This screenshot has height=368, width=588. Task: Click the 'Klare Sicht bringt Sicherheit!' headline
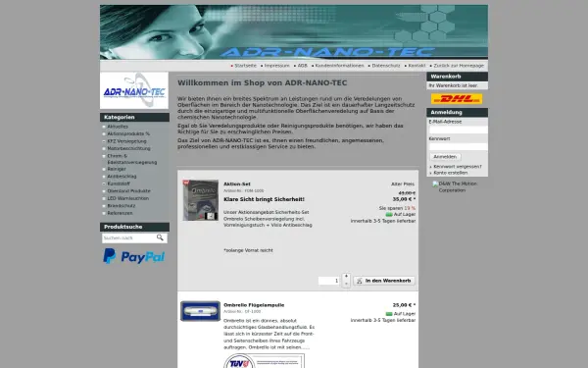[264, 199]
